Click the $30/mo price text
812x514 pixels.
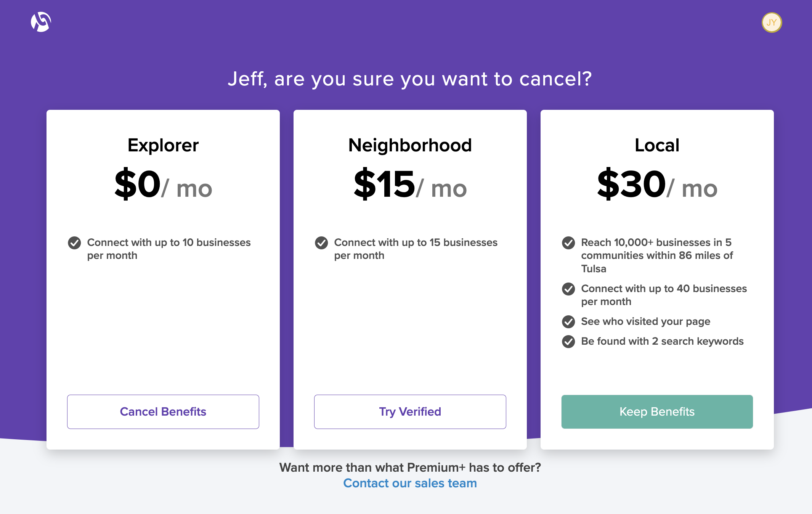coord(657,185)
